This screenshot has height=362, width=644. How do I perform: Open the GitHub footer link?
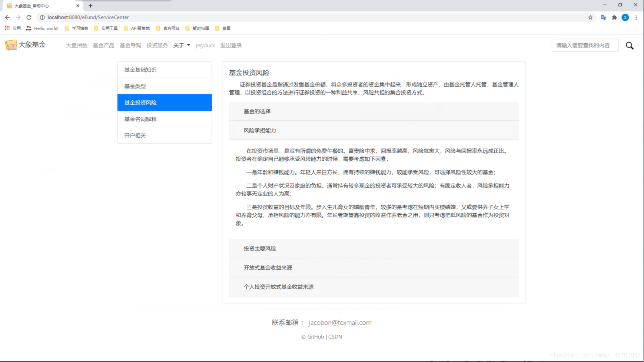(x=315, y=336)
